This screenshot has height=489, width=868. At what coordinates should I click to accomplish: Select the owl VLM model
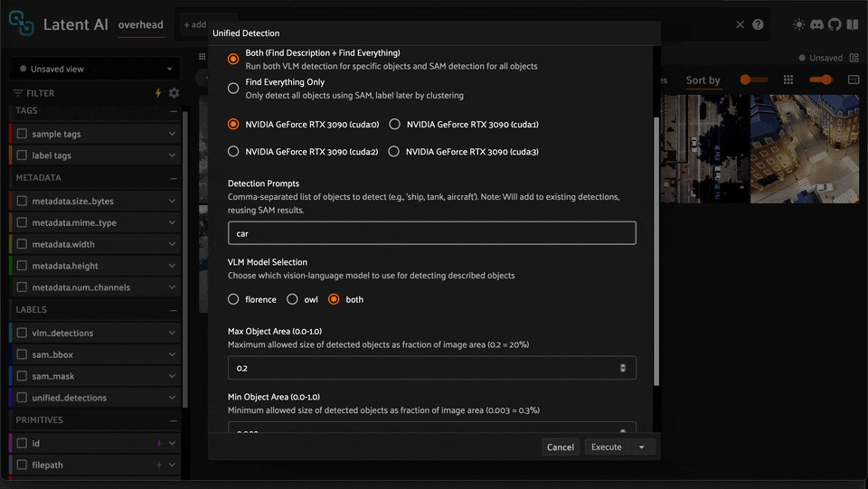pyautogui.click(x=292, y=299)
